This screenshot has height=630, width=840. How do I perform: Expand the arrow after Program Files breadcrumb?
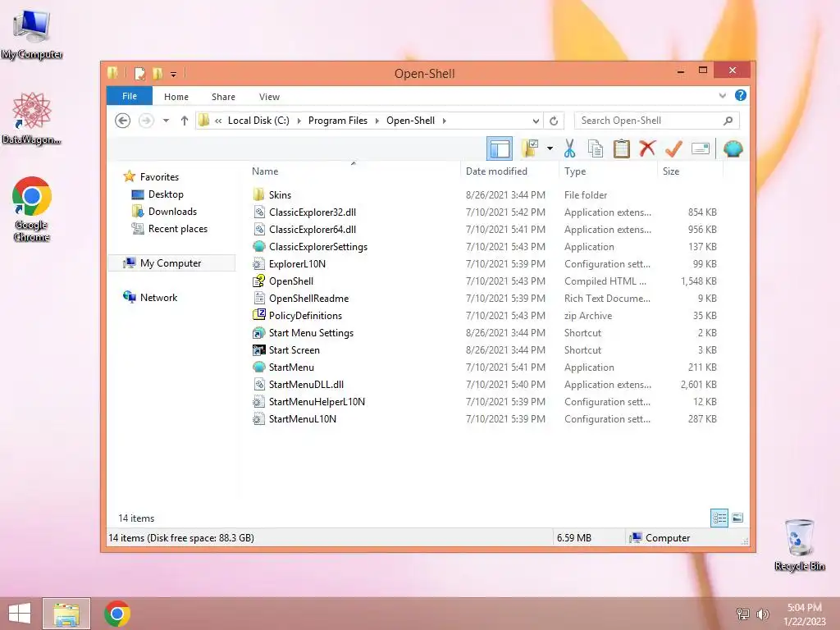pos(377,121)
